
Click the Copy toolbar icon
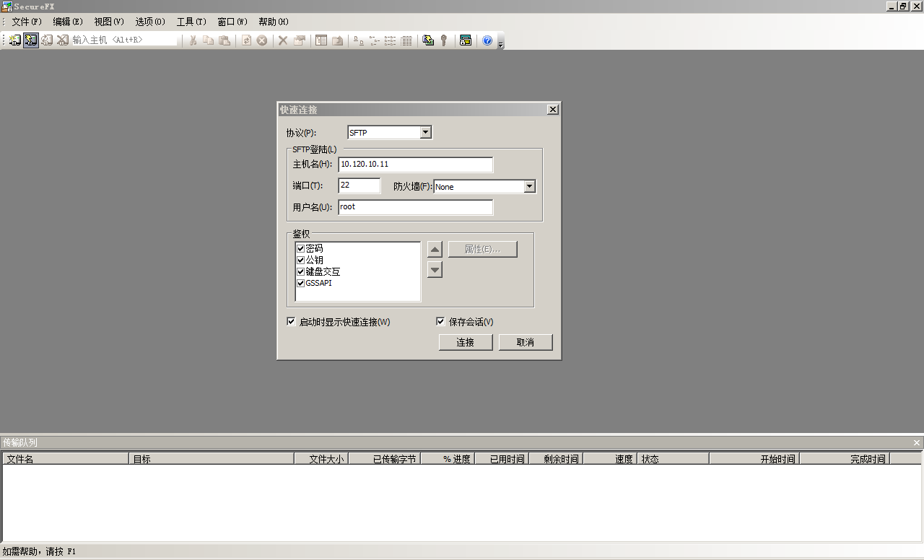coord(208,40)
